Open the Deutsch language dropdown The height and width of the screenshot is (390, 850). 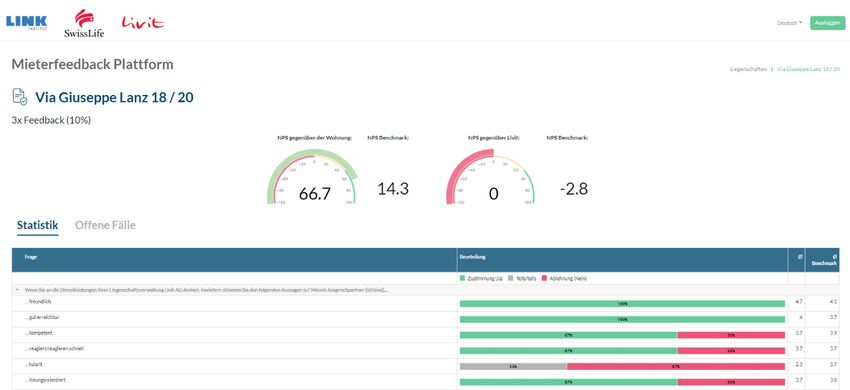click(x=789, y=23)
